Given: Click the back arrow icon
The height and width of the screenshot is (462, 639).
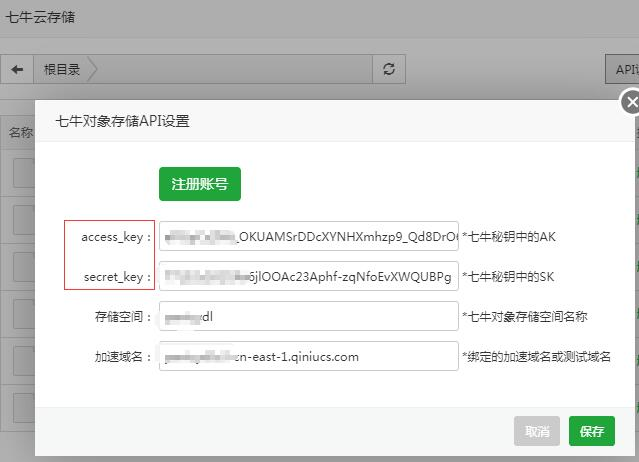Looking at the screenshot, I should coord(17,70).
